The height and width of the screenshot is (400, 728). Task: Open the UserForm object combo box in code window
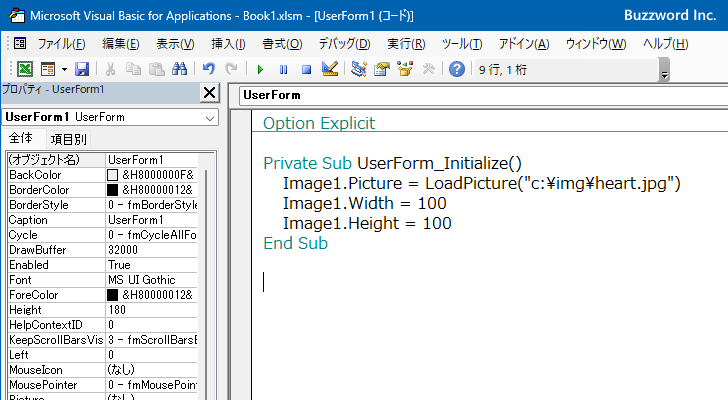pyautogui.click(x=484, y=95)
